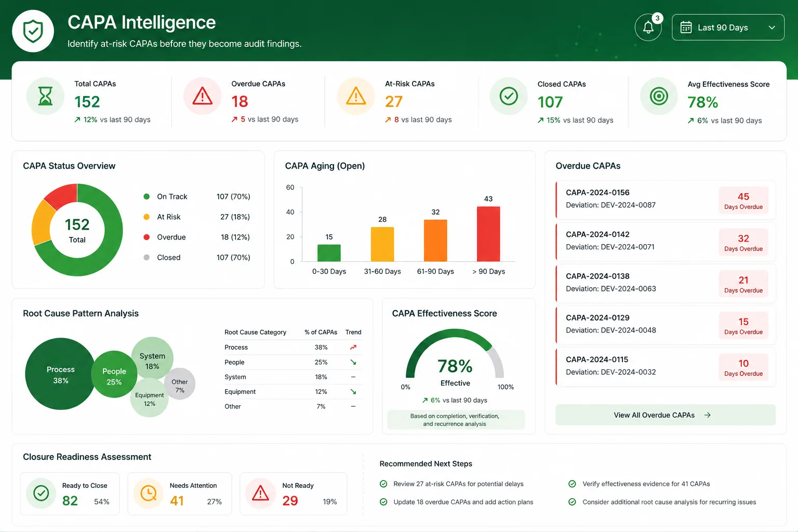Select the Equipment 12% bubble
Image resolution: width=798 pixels, height=532 pixels.
click(x=150, y=399)
